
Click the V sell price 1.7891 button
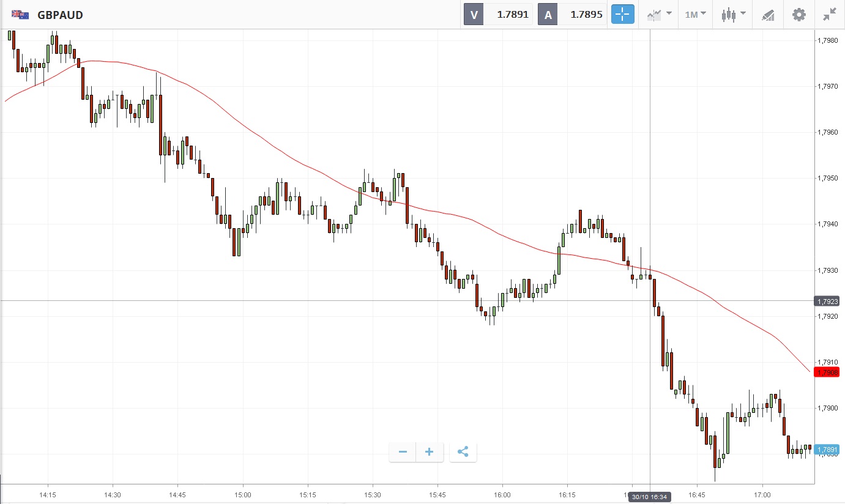point(498,15)
